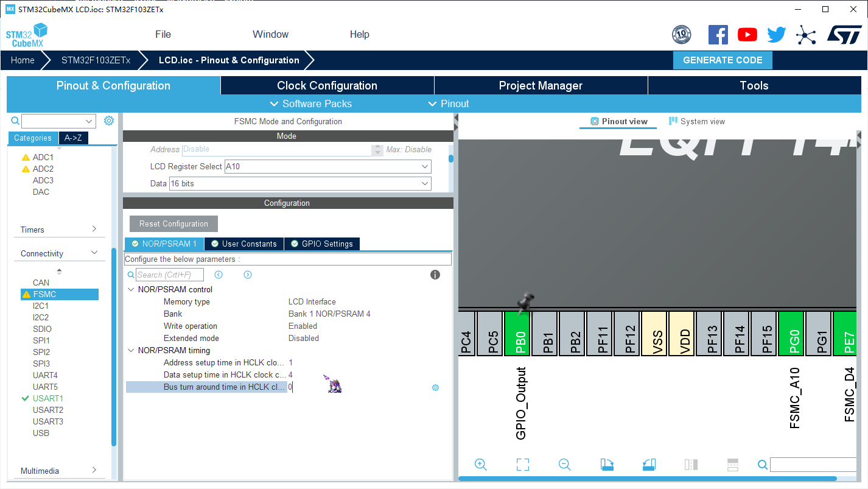Open the YouTube icon link
Image resolution: width=868 pixels, height=489 pixels.
(x=747, y=35)
